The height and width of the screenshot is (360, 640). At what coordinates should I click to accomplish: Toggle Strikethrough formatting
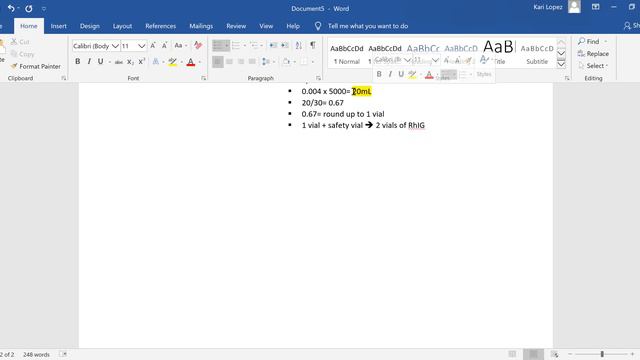[119, 62]
